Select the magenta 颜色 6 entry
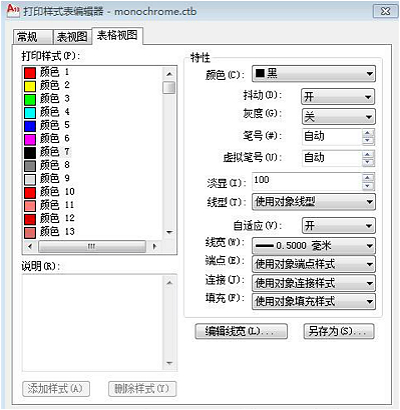The height and width of the screenshot is (410, 400). tap(47, 139)
